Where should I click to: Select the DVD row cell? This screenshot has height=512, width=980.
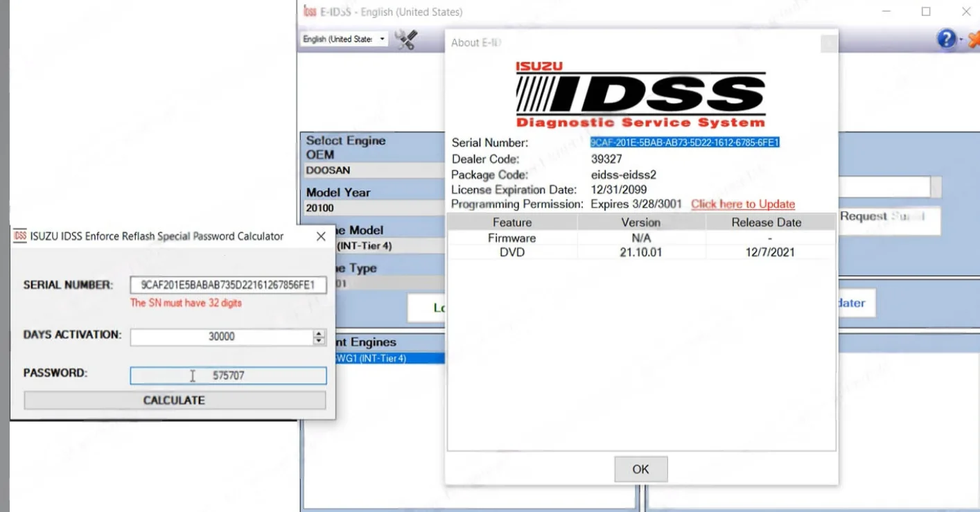click(512, 252)
